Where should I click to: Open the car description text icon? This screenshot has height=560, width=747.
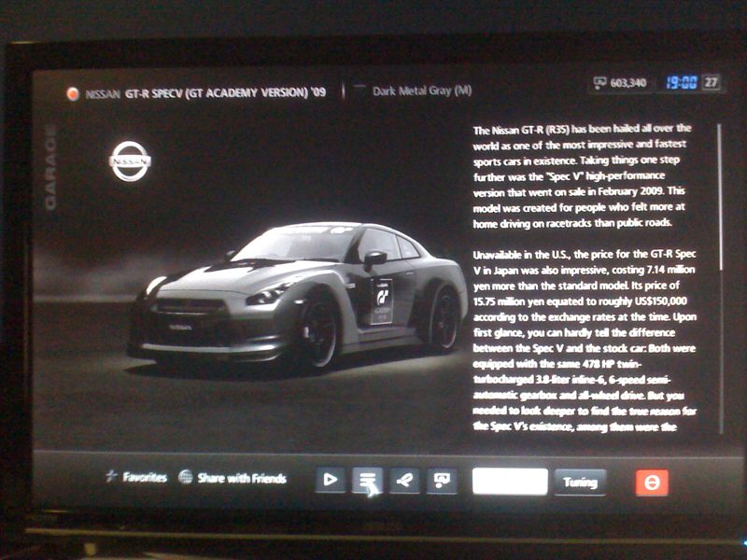tap(367, 481)
